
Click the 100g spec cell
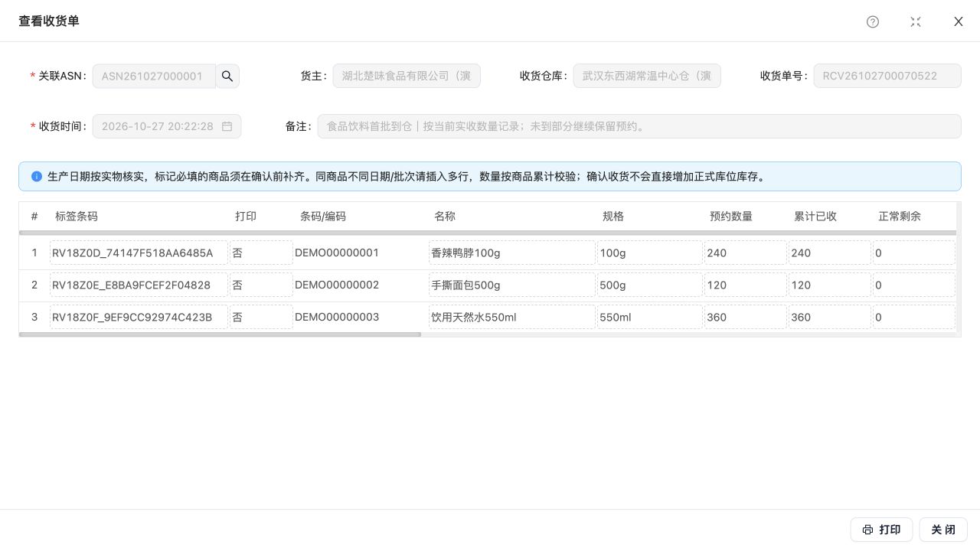click(650, 253)
